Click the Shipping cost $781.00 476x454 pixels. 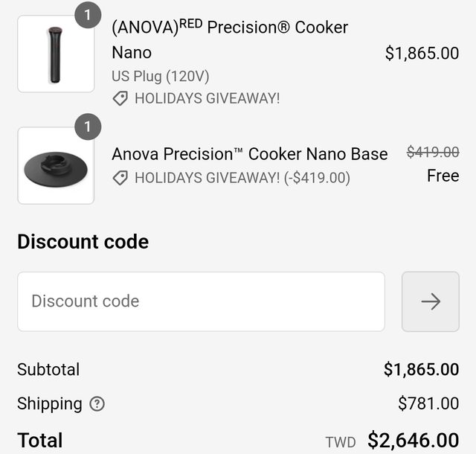[x=428, y=404]
